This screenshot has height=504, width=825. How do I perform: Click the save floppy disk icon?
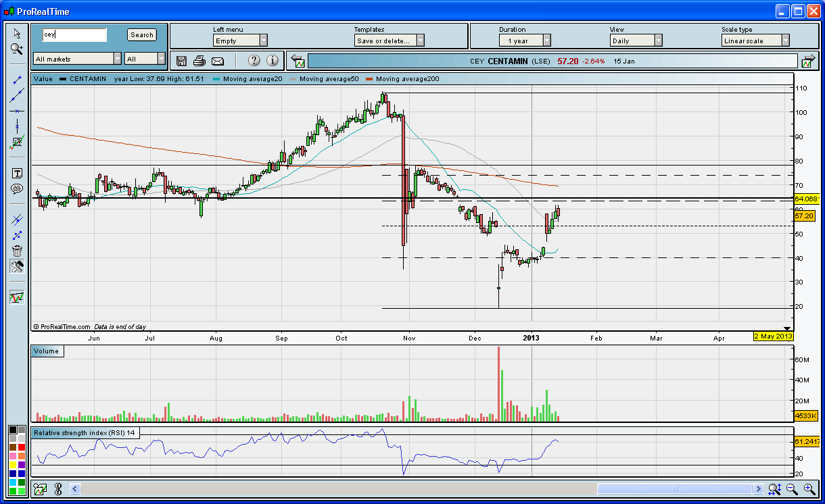click(181, 61)
